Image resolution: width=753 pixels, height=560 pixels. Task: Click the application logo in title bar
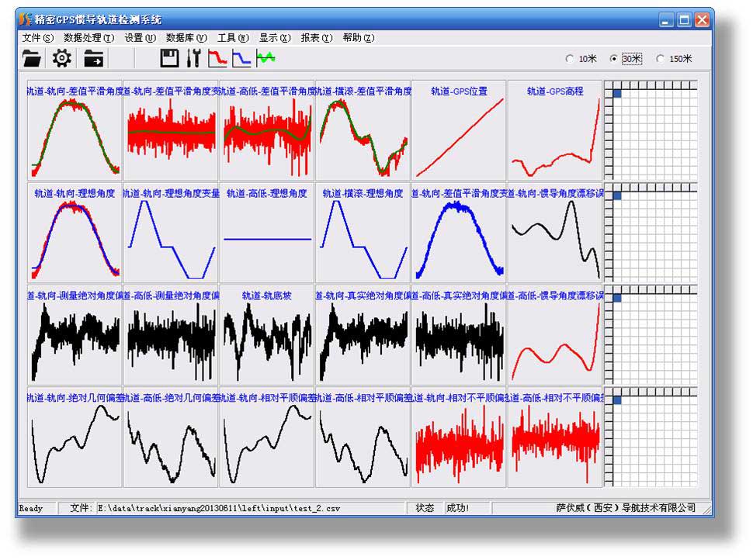pos(26,19)
